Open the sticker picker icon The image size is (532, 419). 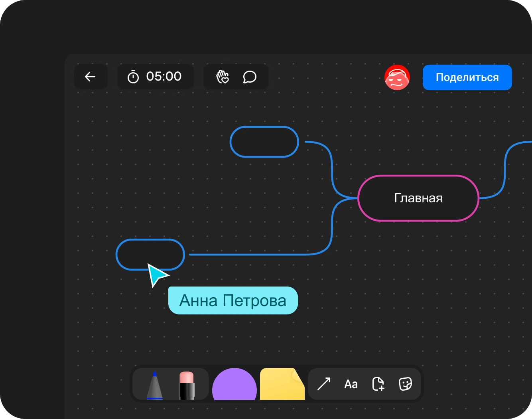(x=405, y=384)
